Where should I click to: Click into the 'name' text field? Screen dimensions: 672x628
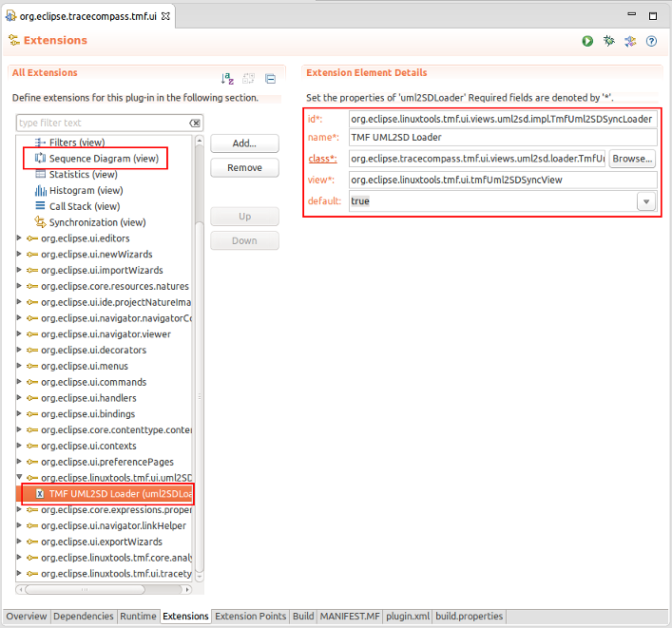click(503, 138)
